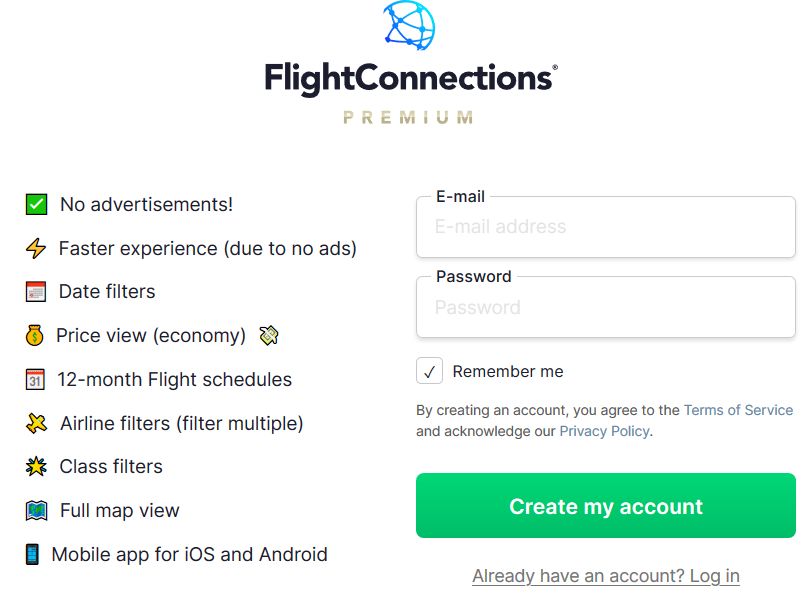Open the Terms of Service link
This screenshot has height=594, width=807.
tap(738, 410)
